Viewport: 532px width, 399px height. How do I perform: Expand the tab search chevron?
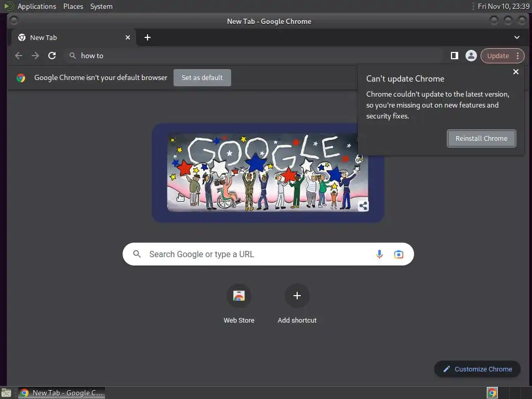click(x=517, y=37)
